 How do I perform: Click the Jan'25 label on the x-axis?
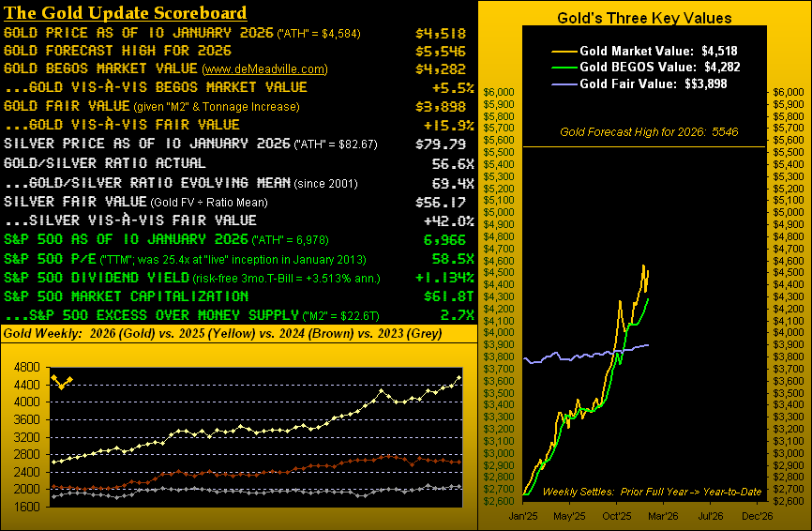(523, 514)
